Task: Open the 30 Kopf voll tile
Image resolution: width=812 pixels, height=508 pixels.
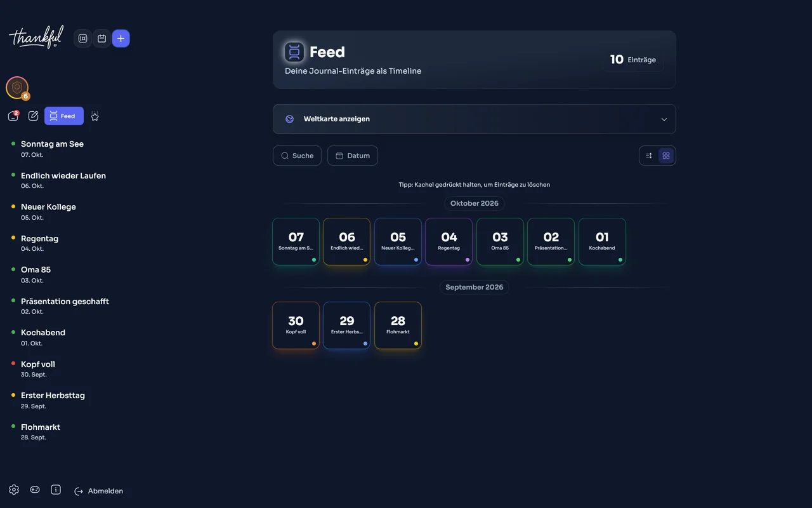Action: 296,325
